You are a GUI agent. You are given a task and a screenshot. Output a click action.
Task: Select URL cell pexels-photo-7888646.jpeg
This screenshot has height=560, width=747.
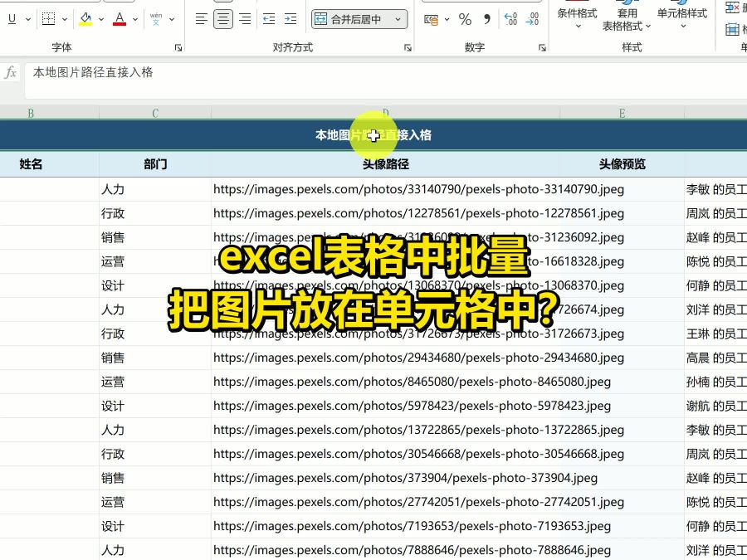click(x=385, y=550)
